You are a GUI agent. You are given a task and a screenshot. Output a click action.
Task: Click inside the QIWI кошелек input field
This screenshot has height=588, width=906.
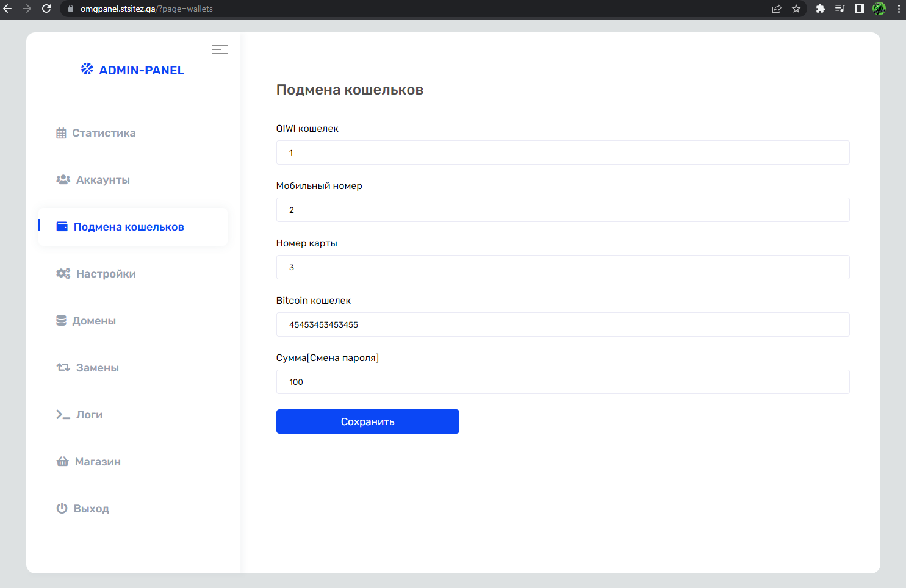563,152
